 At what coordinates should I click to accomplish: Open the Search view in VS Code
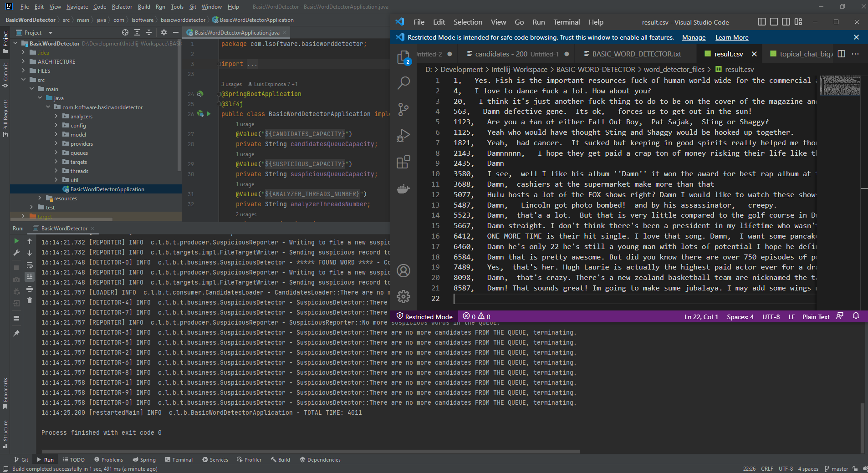[x=403, y=82]
